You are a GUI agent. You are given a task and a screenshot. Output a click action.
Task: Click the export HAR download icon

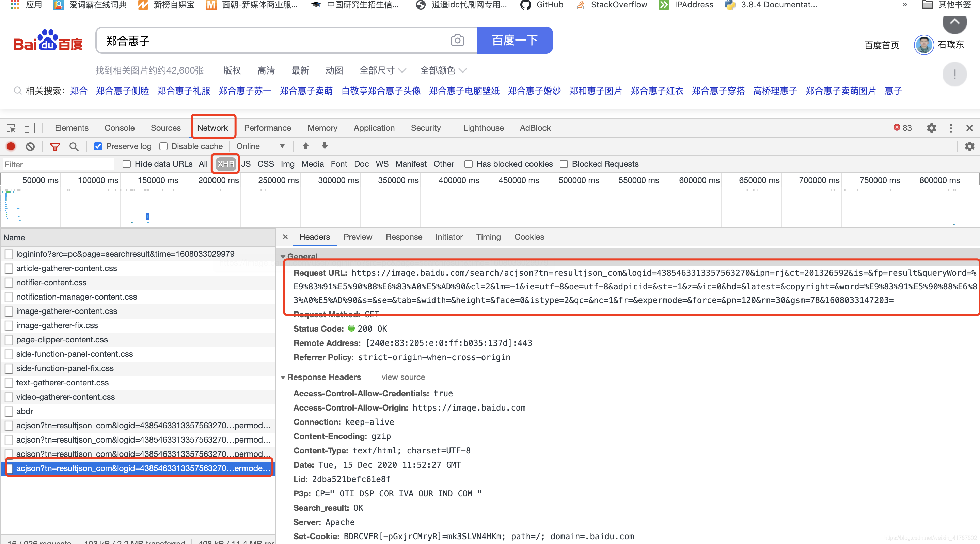(x=325, y=146)
